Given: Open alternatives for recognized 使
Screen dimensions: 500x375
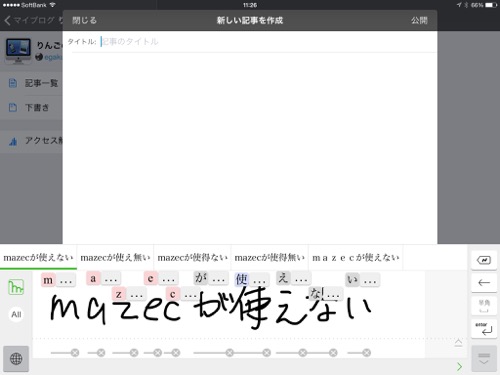Looking at the screenshot, I should pyautogui.click(x=259, y=280).
